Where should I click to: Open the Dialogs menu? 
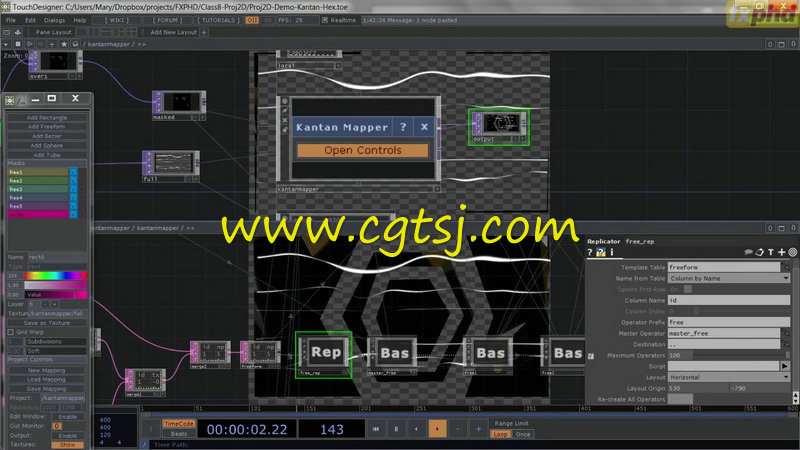[x=54, y=20]
